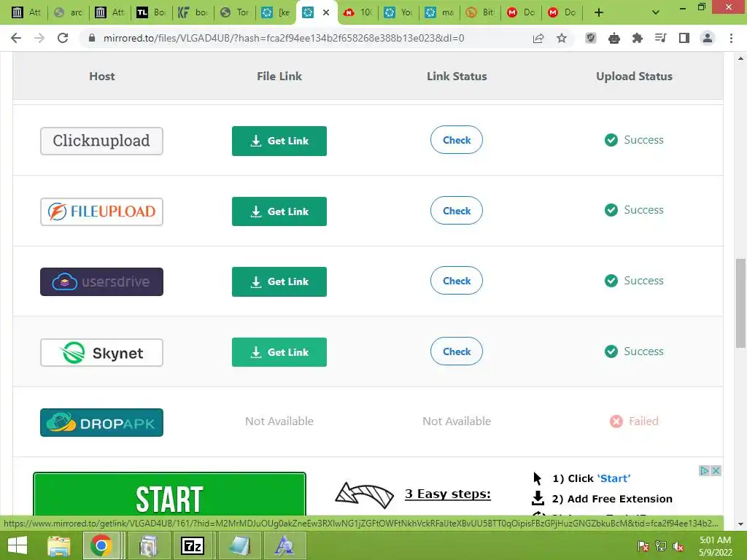Screen dimensions: 747x560
Task: Get the Skynet download link
Action: (279, 352)
